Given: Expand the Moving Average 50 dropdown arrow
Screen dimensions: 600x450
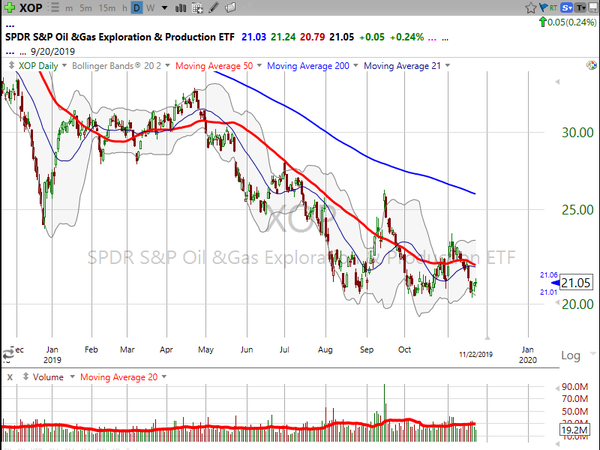Looking at the screenshot, I should pyautogui.click(x=259, y=66).
